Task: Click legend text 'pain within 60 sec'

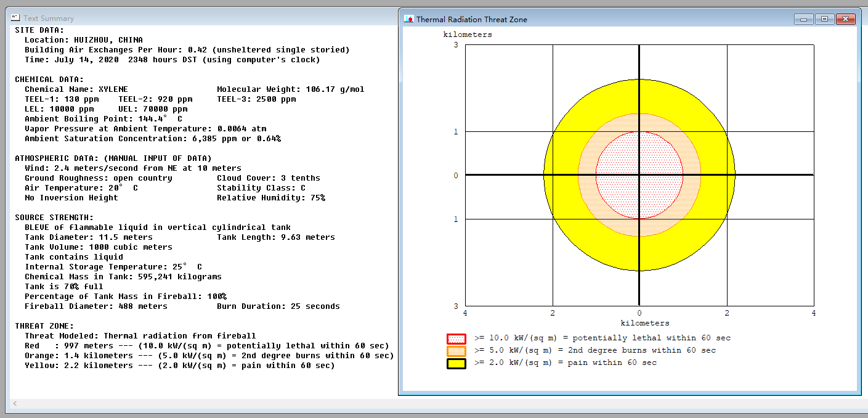Action: 614,363
